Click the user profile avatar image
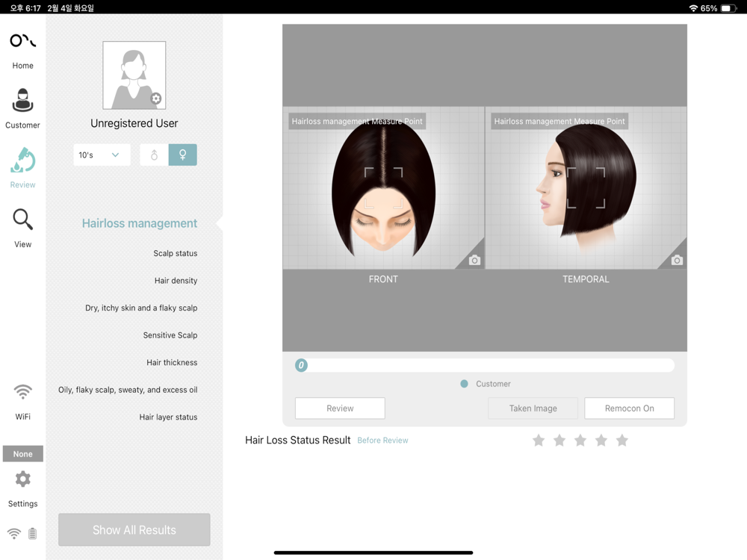The height and width of the screenshot is (560, 747). 134,75
